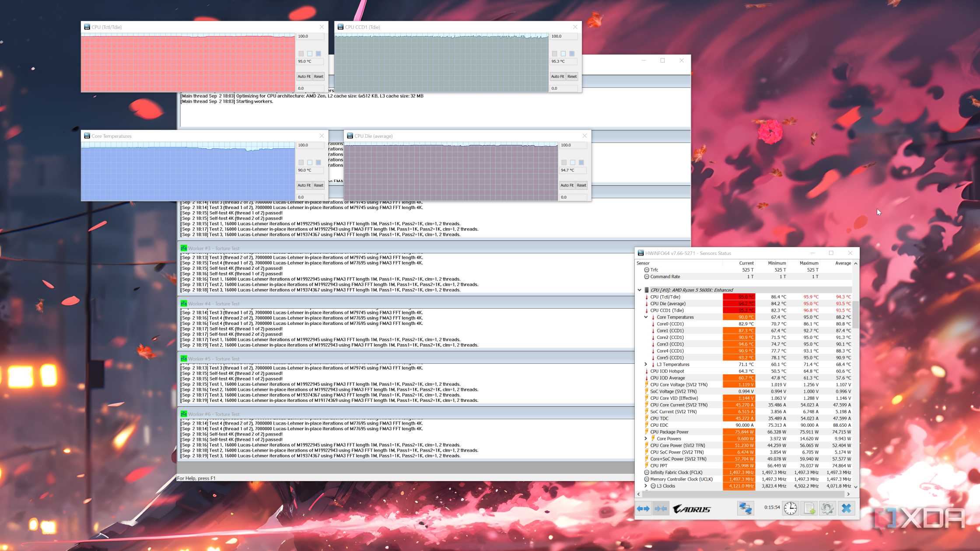Click Reset in CPU CCD1 (Tdie) graph
The height and width of the screenshot is (551, 980).
(x=572, y=77)
